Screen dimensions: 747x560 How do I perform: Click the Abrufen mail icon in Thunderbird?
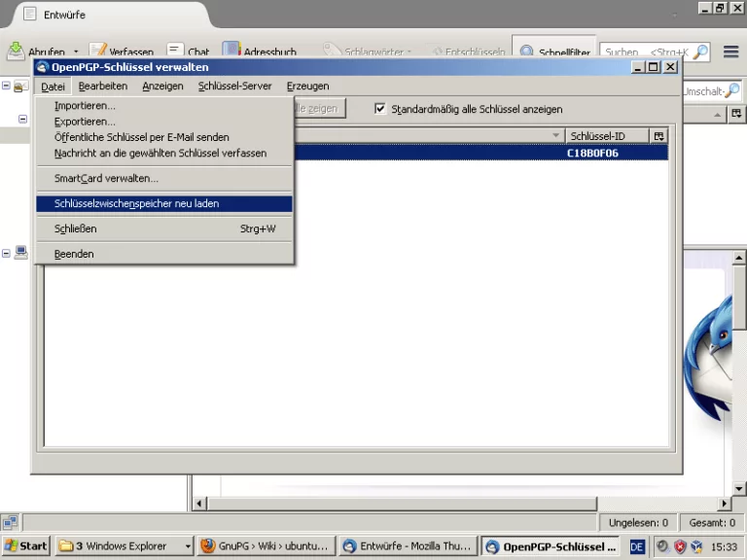pos(16,51)
